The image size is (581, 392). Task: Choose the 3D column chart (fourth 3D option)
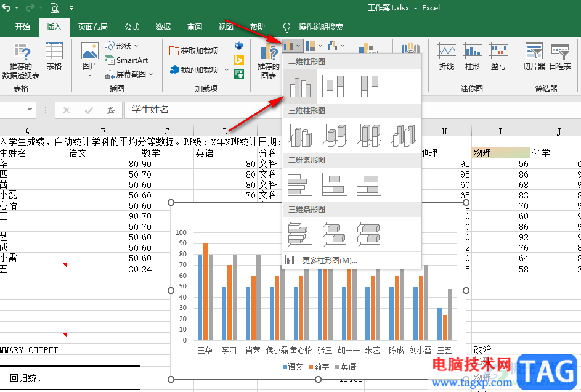click(x=404, y=135)
